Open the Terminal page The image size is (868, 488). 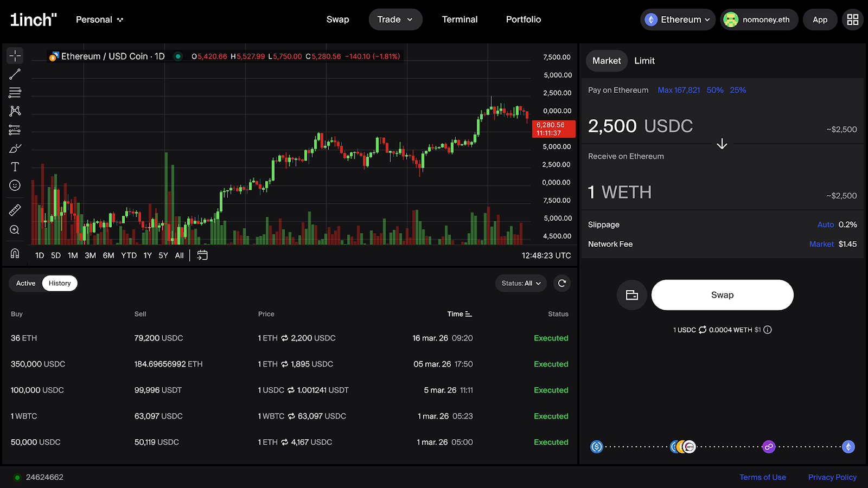(x=459, y=20)
